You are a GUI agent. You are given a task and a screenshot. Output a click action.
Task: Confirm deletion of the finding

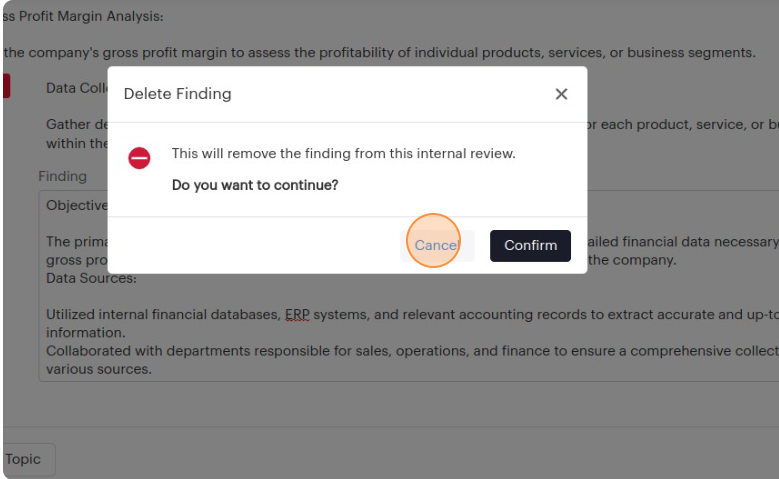[x=530, y=246]
